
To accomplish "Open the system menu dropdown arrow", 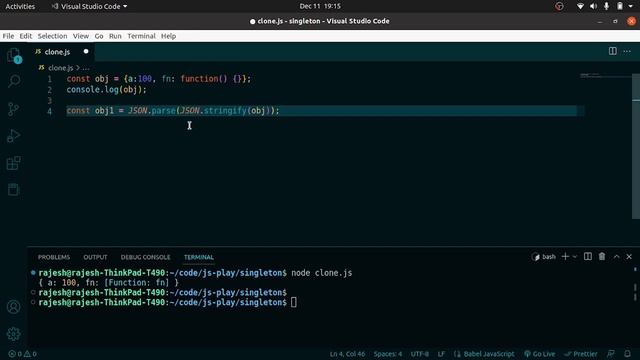I will coord(631,6).
